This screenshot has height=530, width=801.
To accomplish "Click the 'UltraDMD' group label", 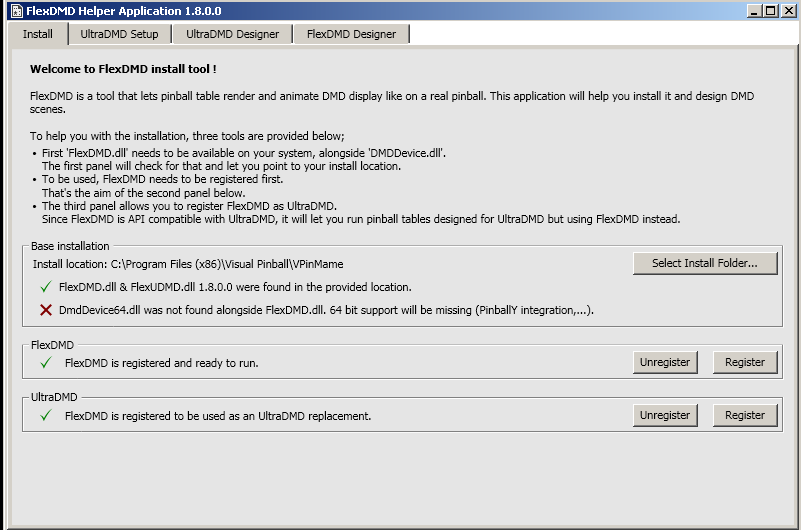I will pos(54,397).
